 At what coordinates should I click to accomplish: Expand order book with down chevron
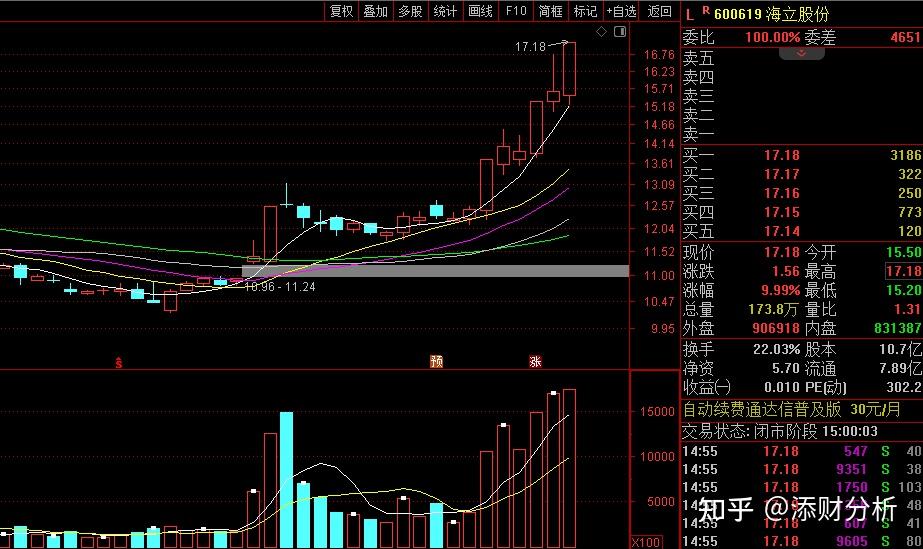(803, 53)
